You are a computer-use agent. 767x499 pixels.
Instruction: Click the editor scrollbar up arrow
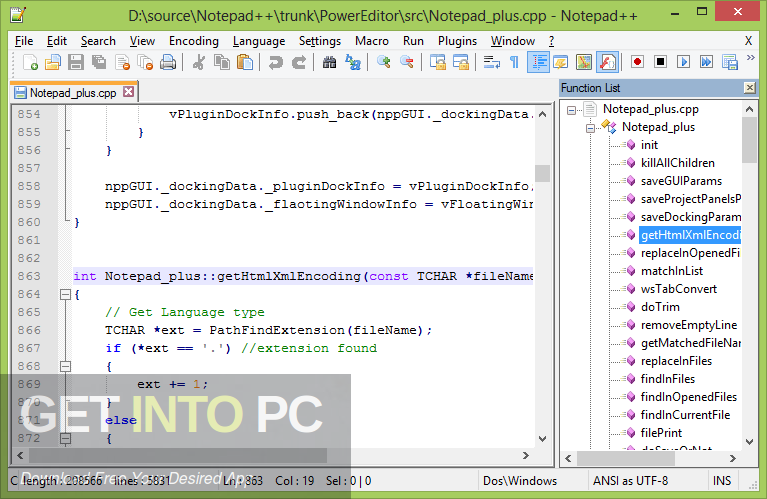point(542,114)
